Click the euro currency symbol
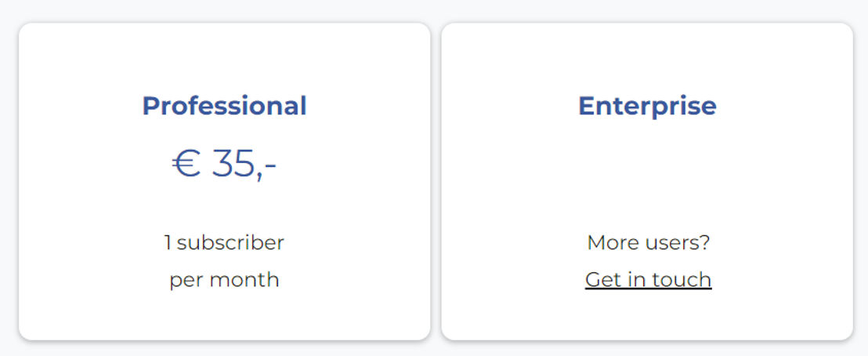The image size is (868, 356). (x=186, y=165)
